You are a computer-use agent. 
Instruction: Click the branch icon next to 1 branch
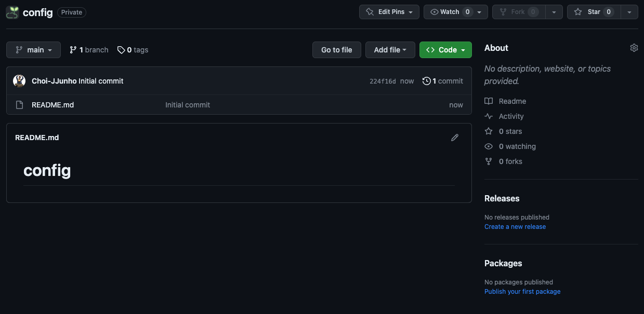coord(73,50)
